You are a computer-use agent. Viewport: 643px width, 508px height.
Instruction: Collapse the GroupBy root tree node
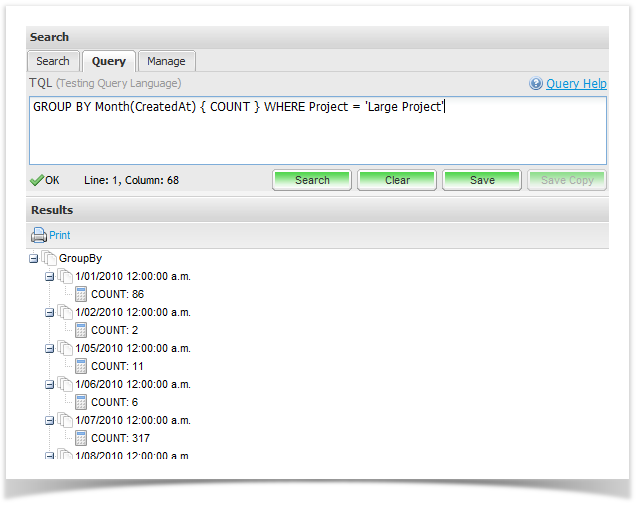point(34,258)
